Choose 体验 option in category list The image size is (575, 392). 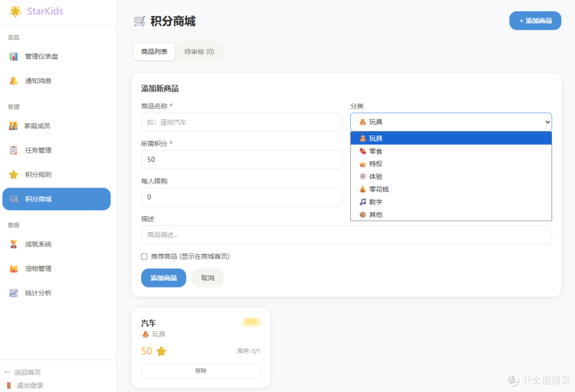pos(451,176)
